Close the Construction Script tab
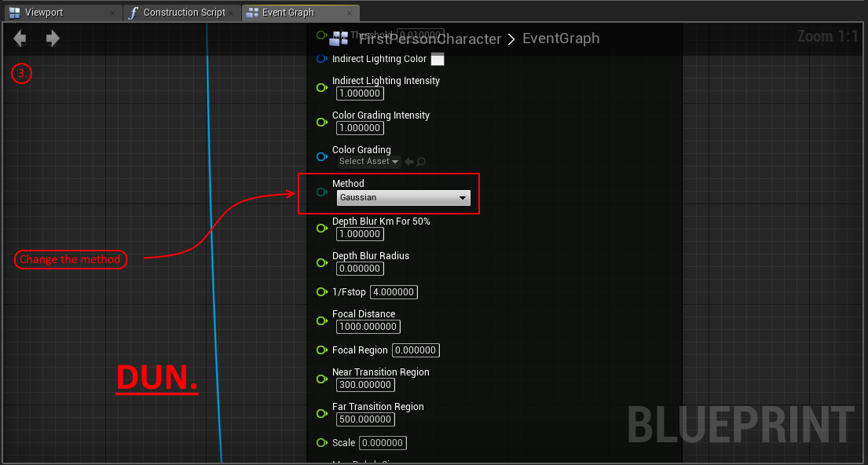The width and height of the screenshot is (868, 465). [x=233, y=13]
